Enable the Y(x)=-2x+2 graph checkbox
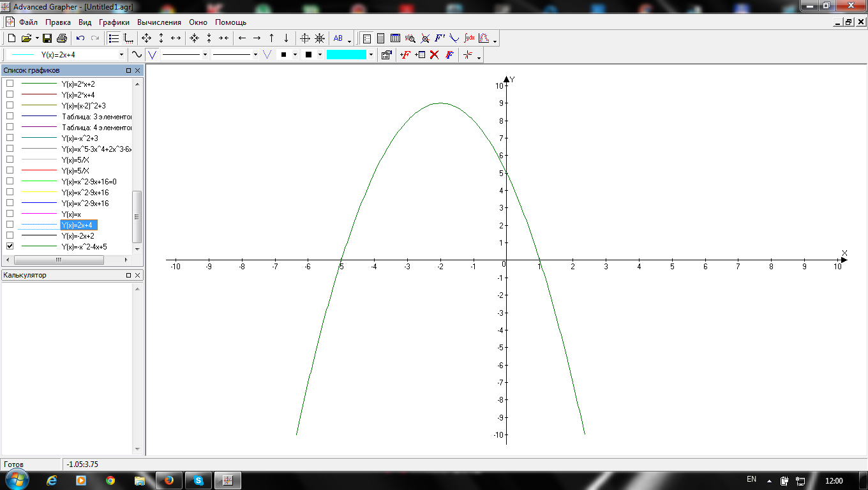 coord(10,235)
